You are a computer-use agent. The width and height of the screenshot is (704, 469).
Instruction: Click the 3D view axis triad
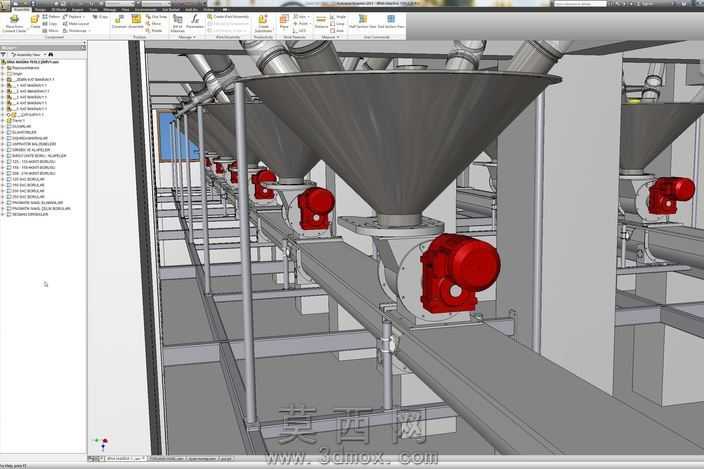(x=101, y=443)
